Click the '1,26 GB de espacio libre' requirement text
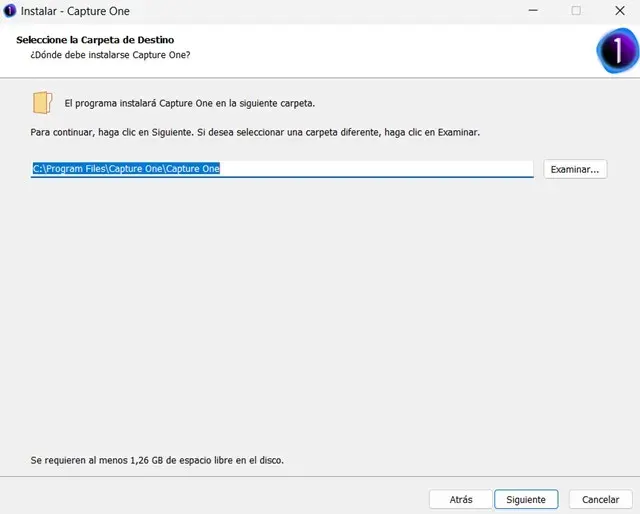The image size is (640, 514). point(157,460)
